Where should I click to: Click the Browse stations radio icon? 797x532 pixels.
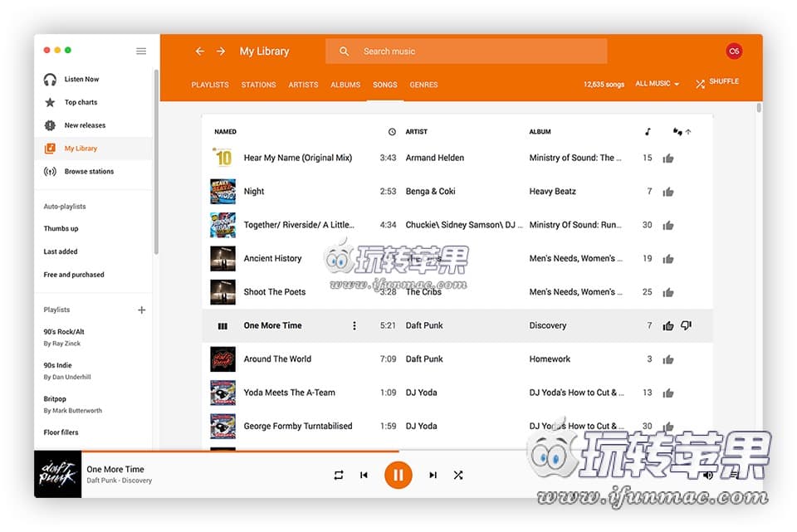pyautogui.click(x=50, y=171)
